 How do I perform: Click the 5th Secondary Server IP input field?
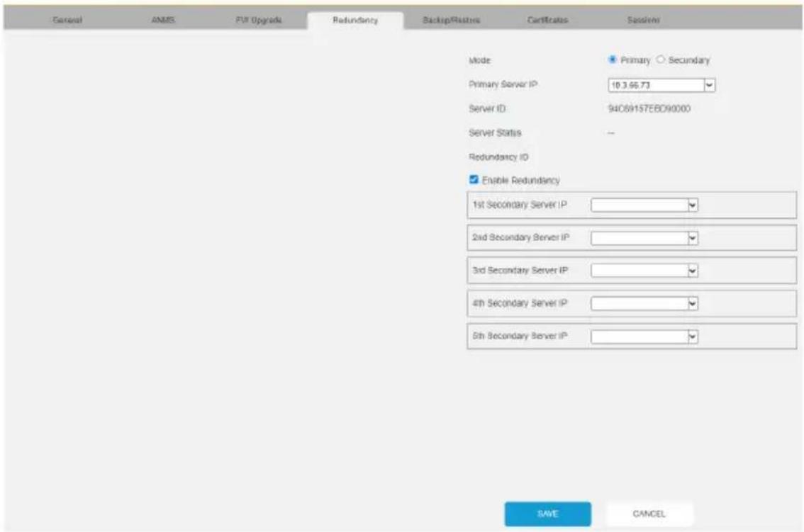click(640, 336)
